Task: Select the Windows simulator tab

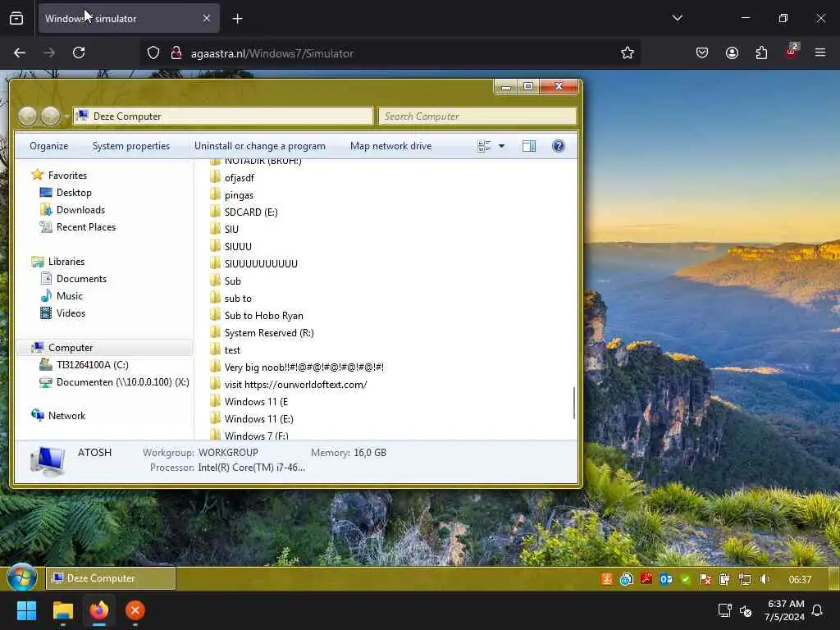Action: tap(129, 18)
